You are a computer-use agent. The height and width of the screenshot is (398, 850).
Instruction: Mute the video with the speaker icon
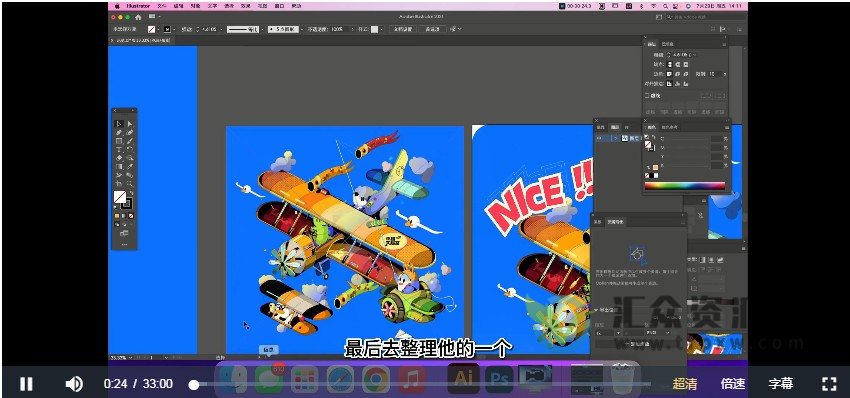click(74, 384)
